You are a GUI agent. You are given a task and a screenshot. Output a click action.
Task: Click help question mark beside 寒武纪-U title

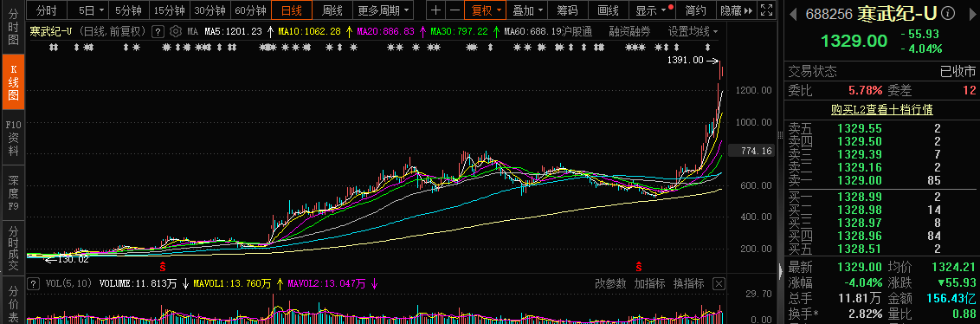(x=158, y=31)
